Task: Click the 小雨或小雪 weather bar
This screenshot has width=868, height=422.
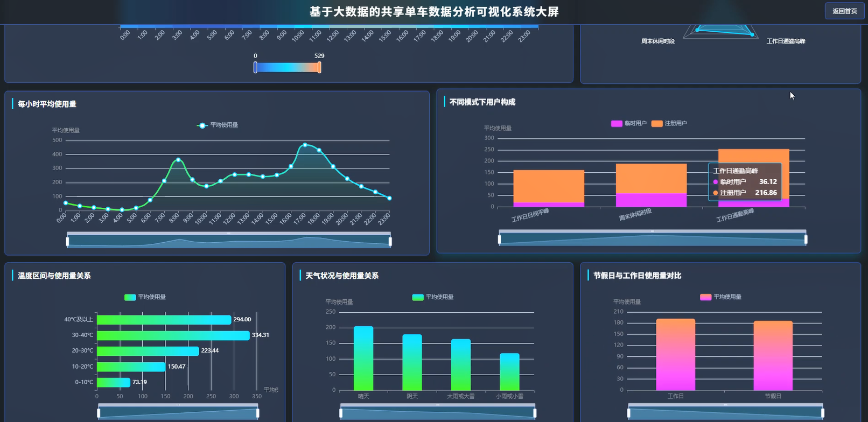Action: point(509,372)
